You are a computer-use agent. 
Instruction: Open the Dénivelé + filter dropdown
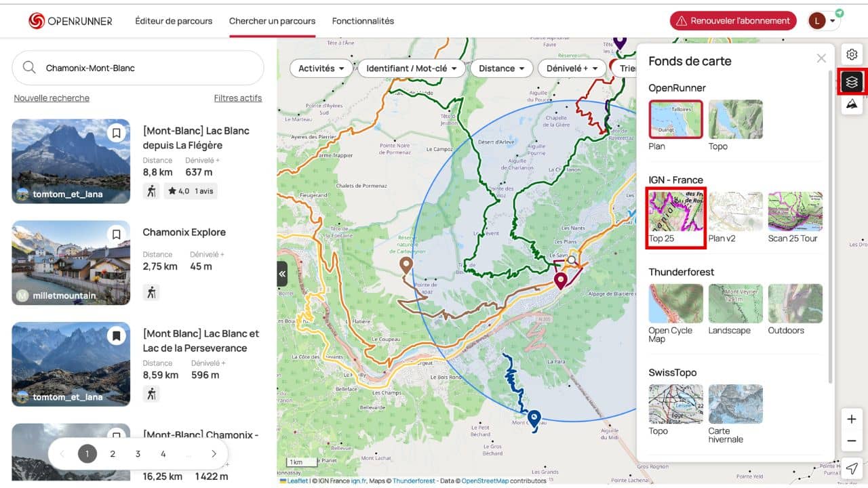pyautogui.click(x=571, y=68)
